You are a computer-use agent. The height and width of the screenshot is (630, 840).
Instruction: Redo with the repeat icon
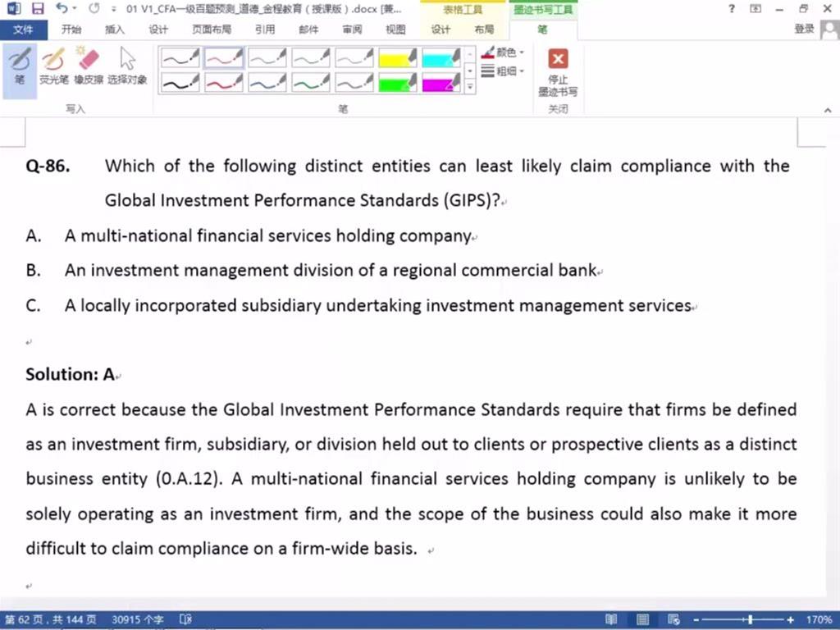[x=94, y=8]
